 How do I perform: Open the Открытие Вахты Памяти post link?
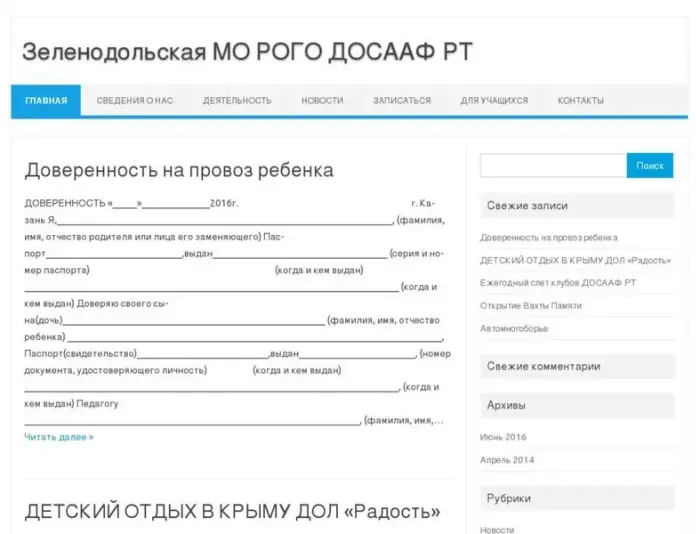coord(530,305)
